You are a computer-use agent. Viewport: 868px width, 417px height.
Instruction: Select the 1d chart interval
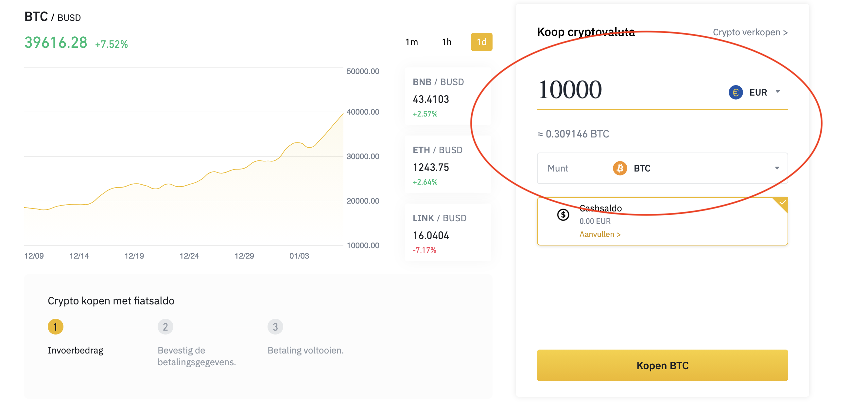click(481, 42)
